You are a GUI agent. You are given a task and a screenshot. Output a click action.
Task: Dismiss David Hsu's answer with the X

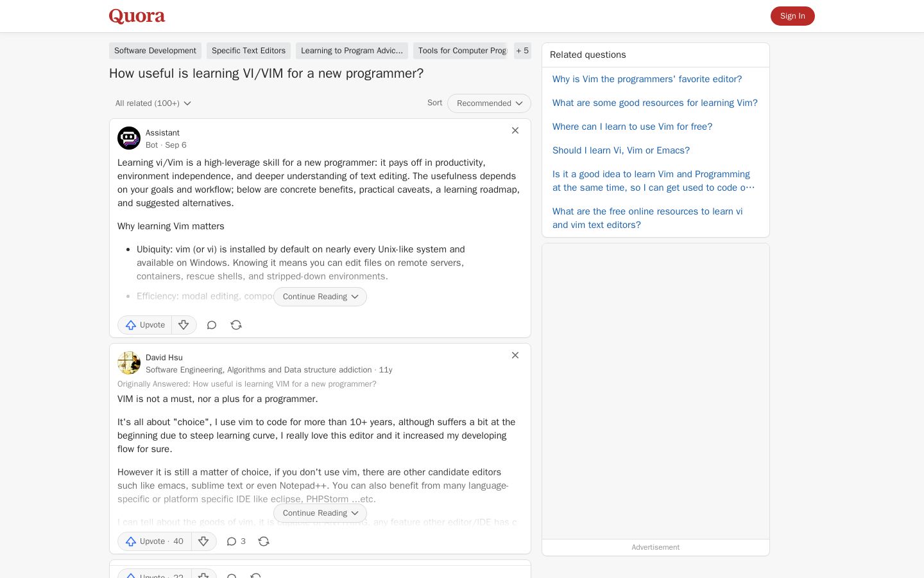pyautogui.click(x=515, y=355)
